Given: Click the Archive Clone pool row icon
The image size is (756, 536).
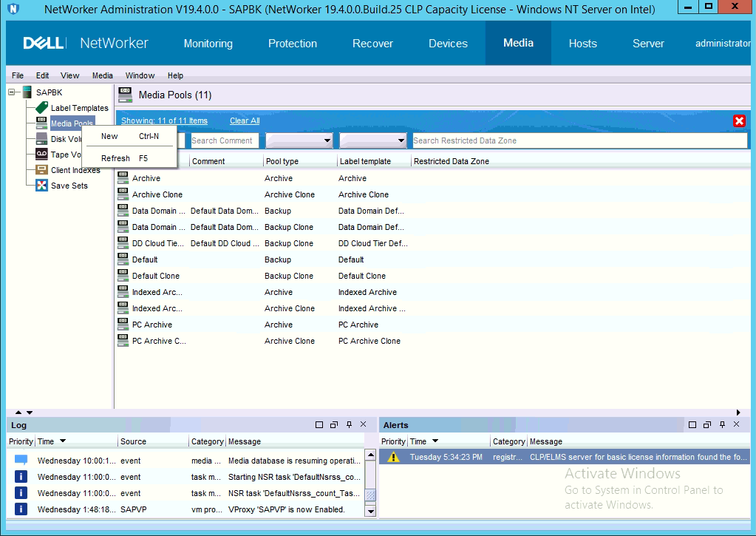Looking at the screenshot, I should coord(123,194).
